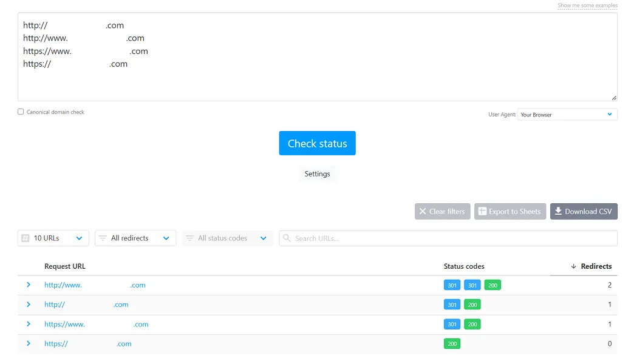Click the filter icon beside All redirects
This screenshot has width=634, height=364.
(103, 238)
